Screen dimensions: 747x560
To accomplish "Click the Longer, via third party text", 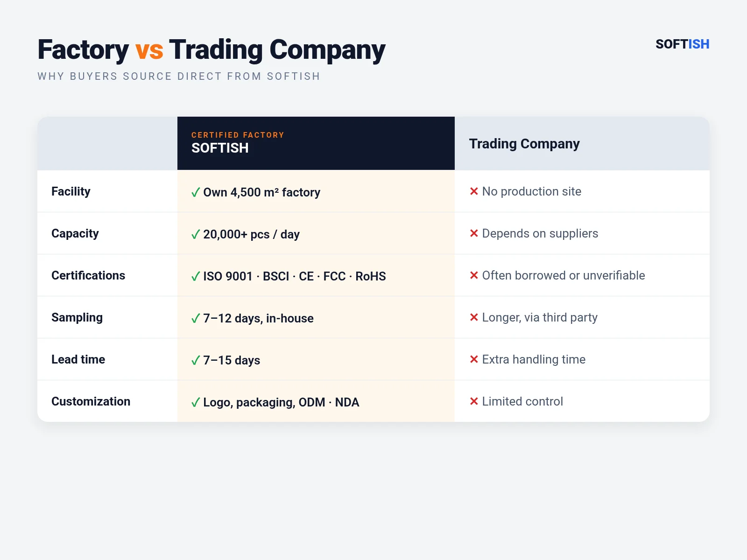I will pos(540,317).
